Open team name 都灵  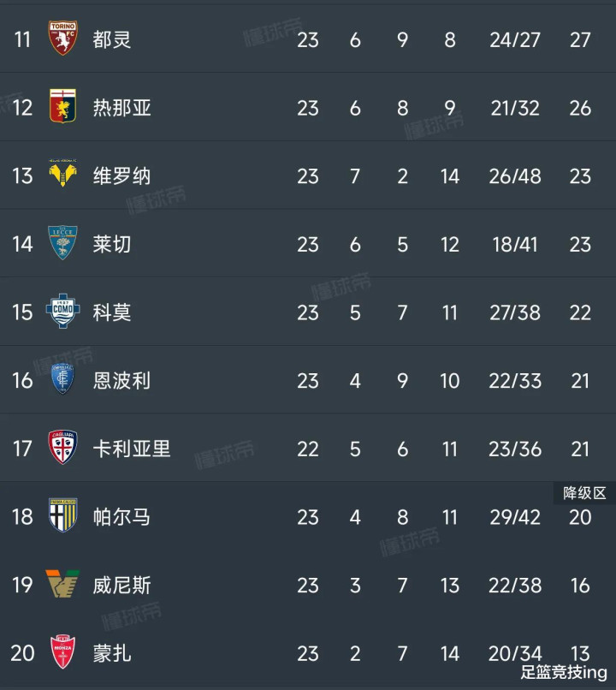click(x=112, y=39)
